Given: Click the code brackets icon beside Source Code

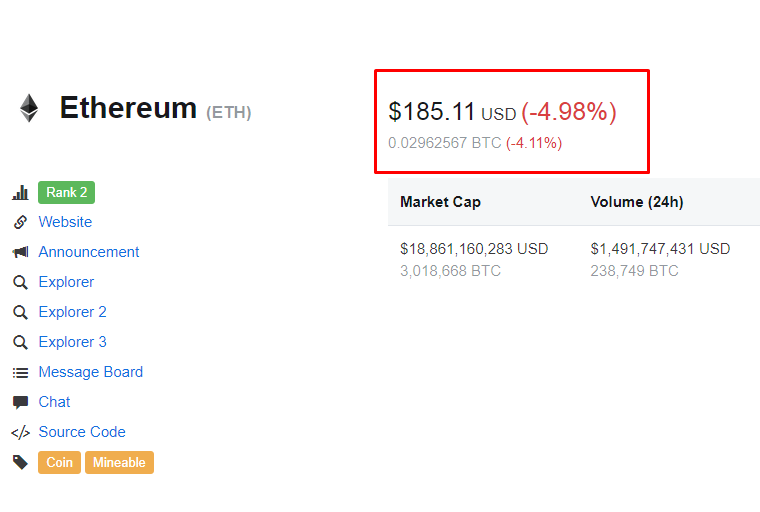Looking at the screenshot, I should tap(20, 432).
